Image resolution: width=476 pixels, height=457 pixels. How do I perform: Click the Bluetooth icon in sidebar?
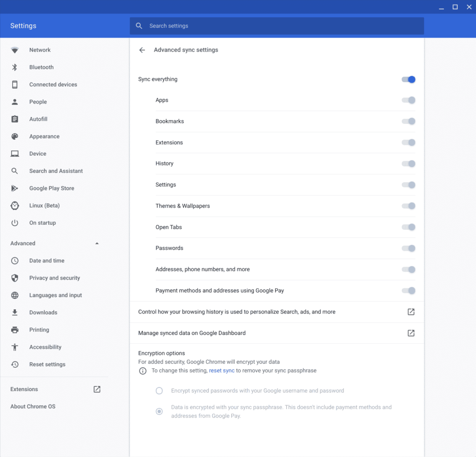[15, 67]
